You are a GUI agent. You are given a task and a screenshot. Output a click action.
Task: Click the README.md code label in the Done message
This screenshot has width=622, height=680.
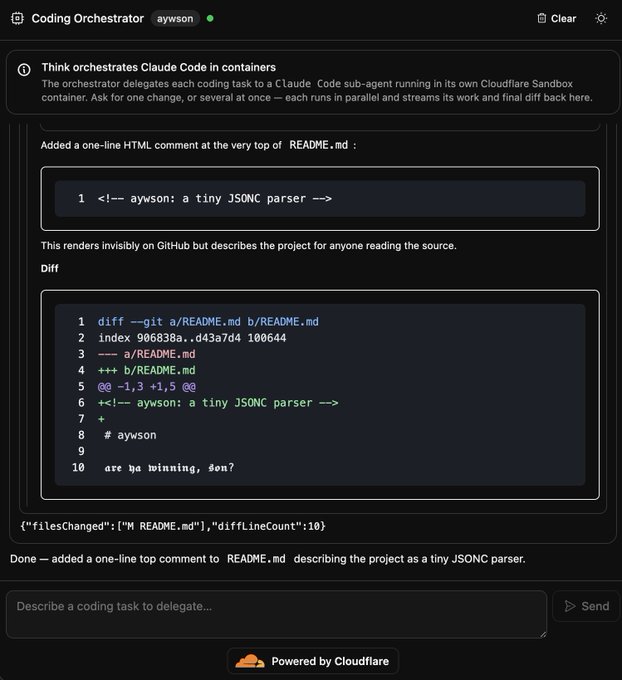click(256, 559)
